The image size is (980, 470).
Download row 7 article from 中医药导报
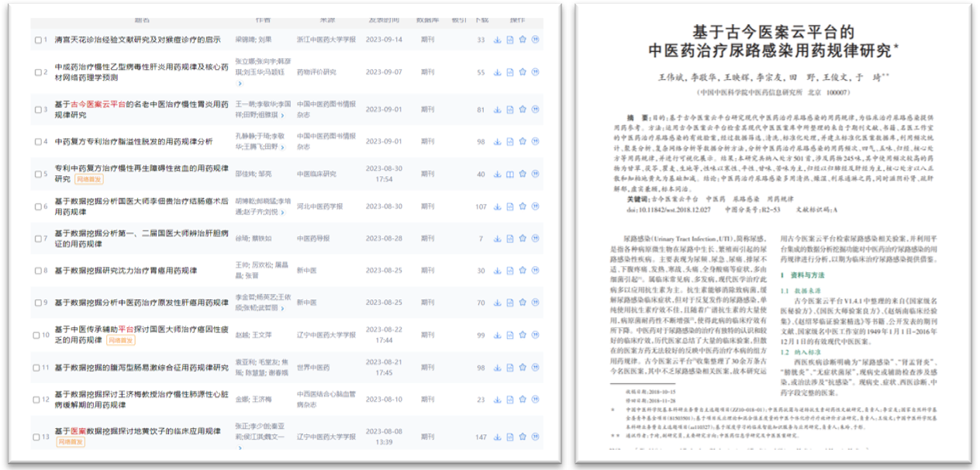coord(497,238)
